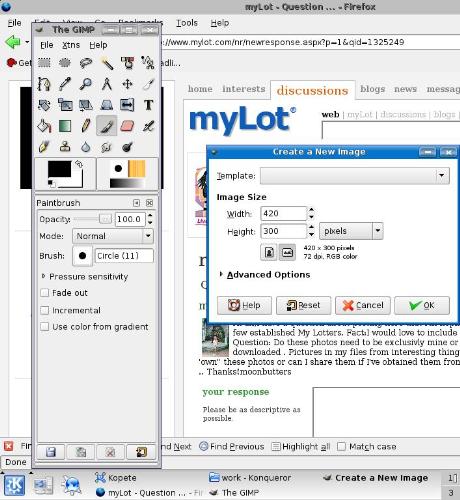Viewport: 460px width, 500px height.
Task: Select the Bucket Fill tool
Action: [44, 126]
